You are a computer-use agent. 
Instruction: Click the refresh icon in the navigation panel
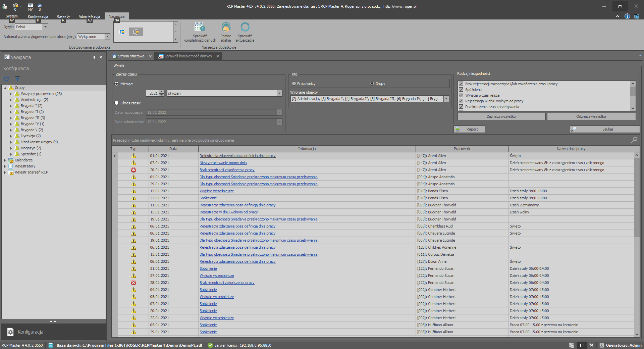coord(6,79)
